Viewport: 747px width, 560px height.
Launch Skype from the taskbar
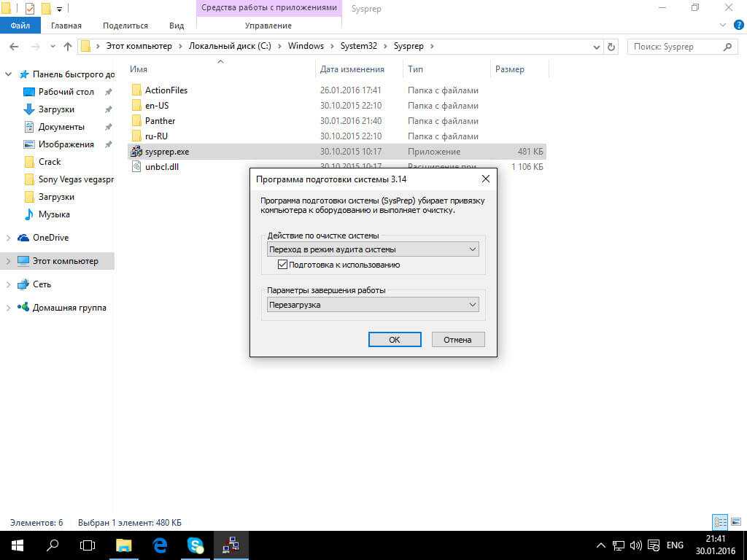[196, 545]
